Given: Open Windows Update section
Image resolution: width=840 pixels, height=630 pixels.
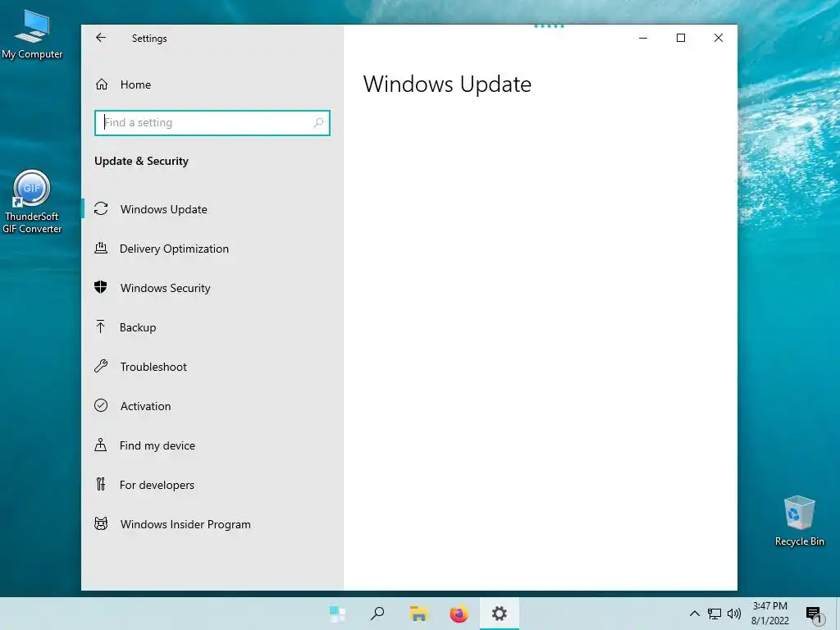Looking at the screenshot, I should coord(212,209).
